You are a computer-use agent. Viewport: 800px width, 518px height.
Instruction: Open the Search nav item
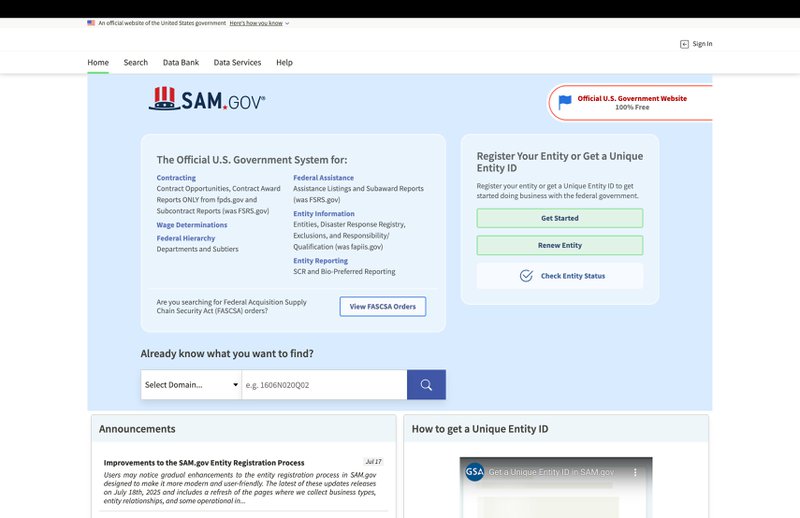pos(136,62)
